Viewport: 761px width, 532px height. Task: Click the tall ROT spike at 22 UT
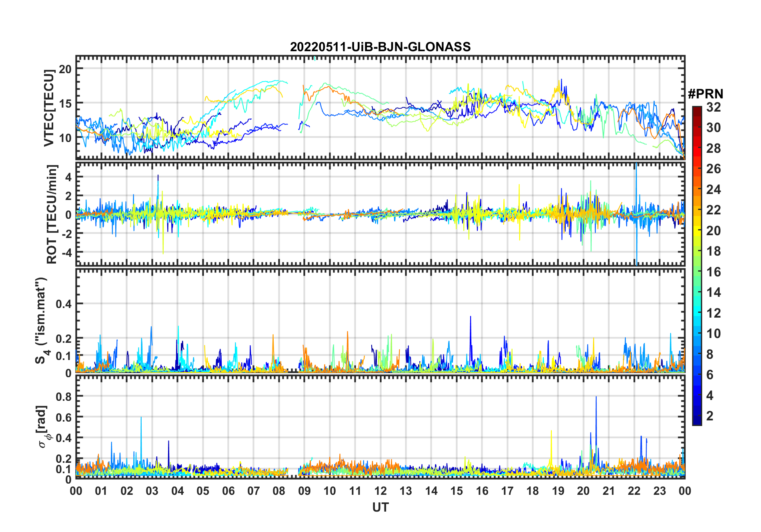pyautogui.click(x=636, y=214)
